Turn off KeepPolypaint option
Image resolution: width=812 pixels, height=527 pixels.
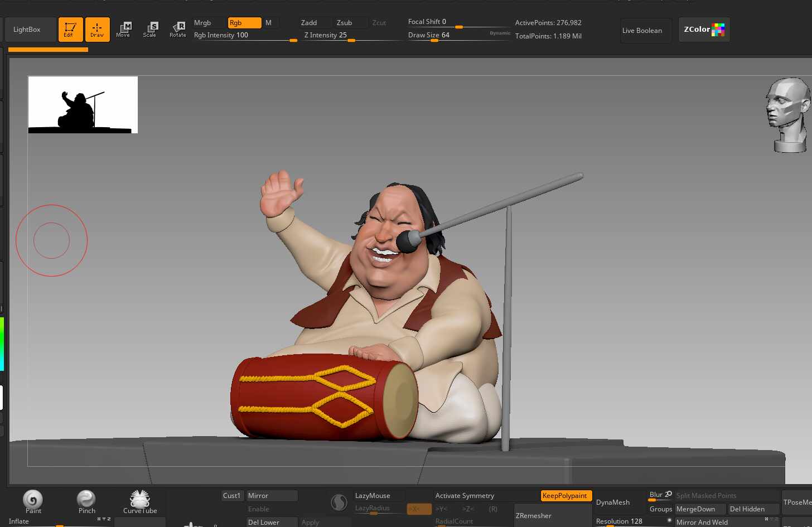pos(565,495)
